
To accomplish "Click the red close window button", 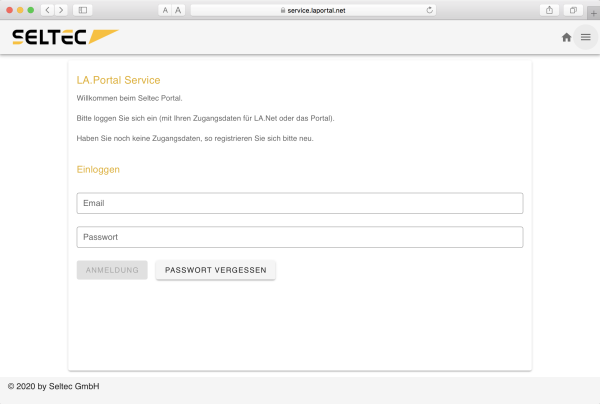I will (10, 10).
